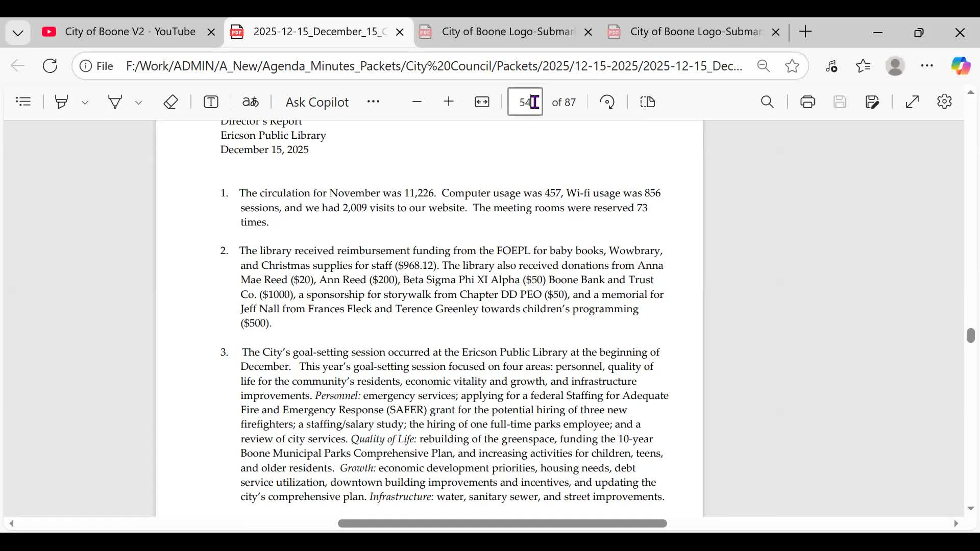Activate the Erase tool
Image resolution: width=980 pixels, height=551 pixels.
tap(170, 102)
